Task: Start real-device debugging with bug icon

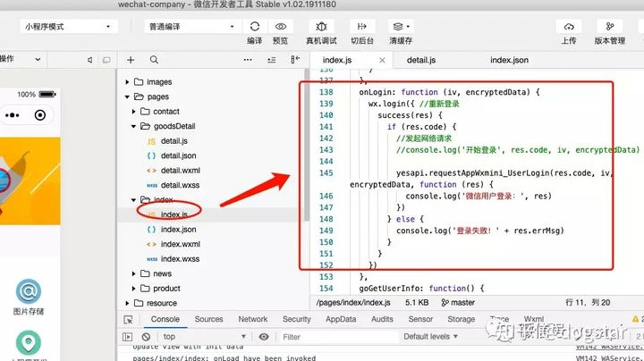Action: point(321,27)
